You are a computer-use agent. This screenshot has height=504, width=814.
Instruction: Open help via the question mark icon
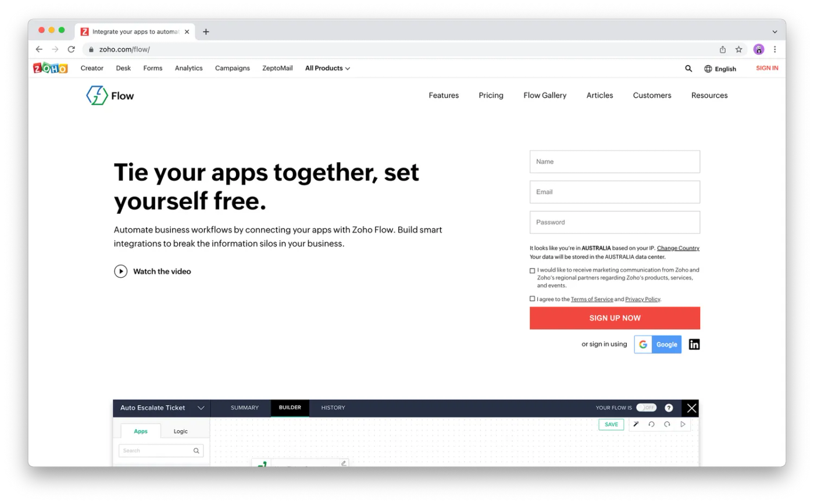669,408
